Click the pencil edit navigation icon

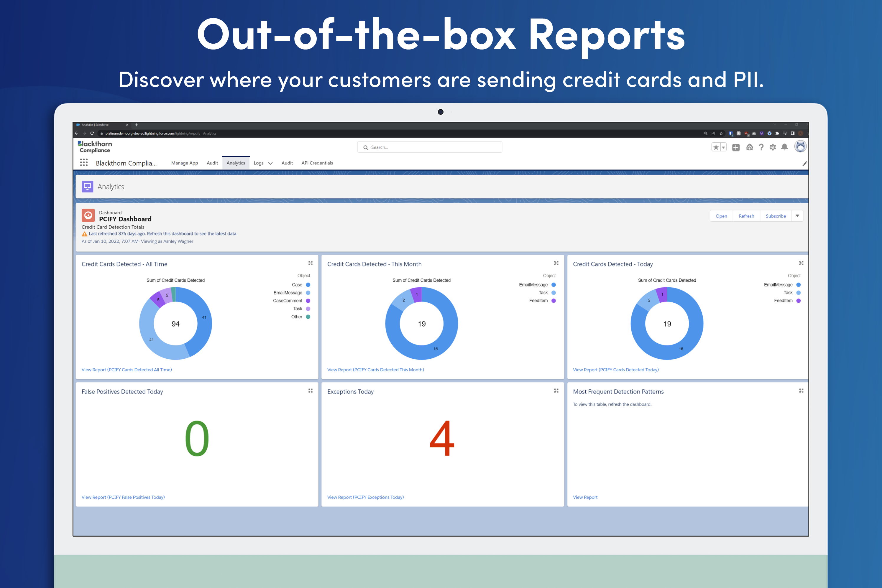tap(804, 164)
